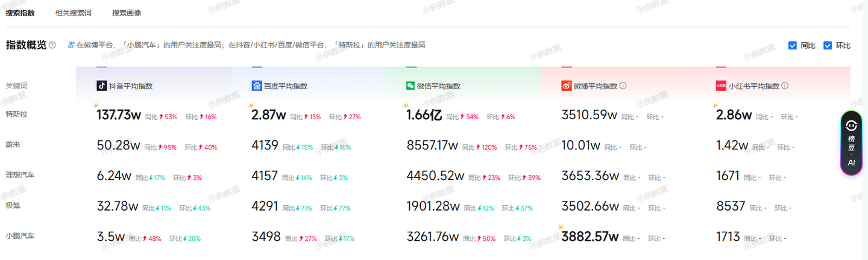Click the 8537 Xiaohongshu value for 极氪
The height and width of the screenshot is (260, 868).
pos(729,206)
